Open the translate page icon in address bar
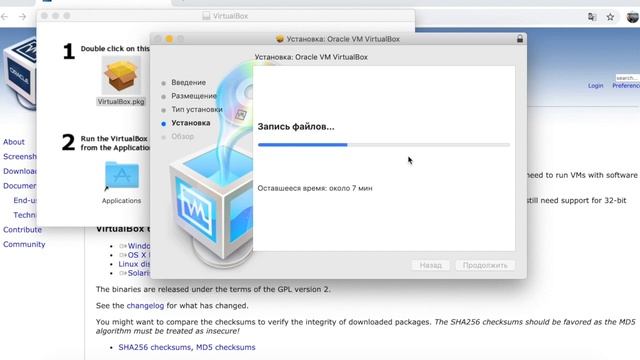 coord(592,17)
